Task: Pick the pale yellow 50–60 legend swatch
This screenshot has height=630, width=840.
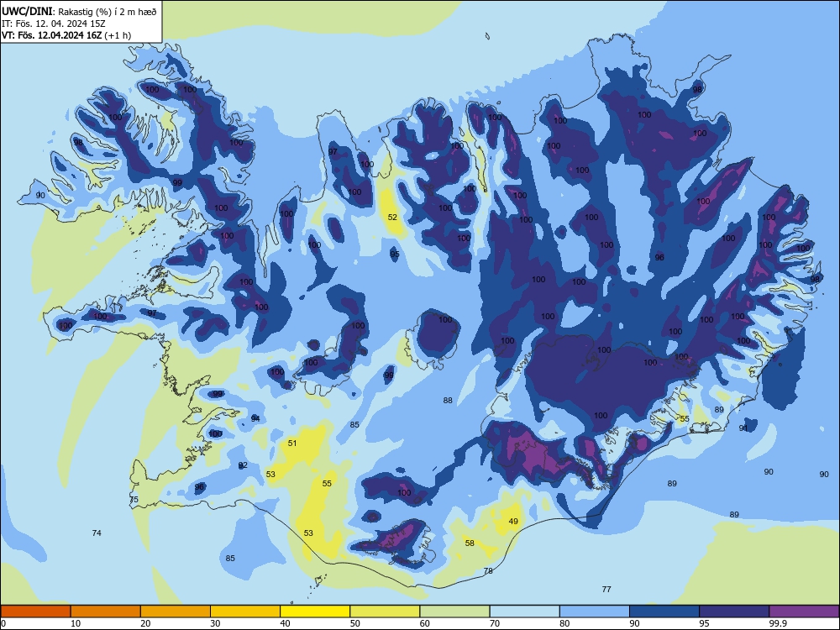Action: [386, 612]
